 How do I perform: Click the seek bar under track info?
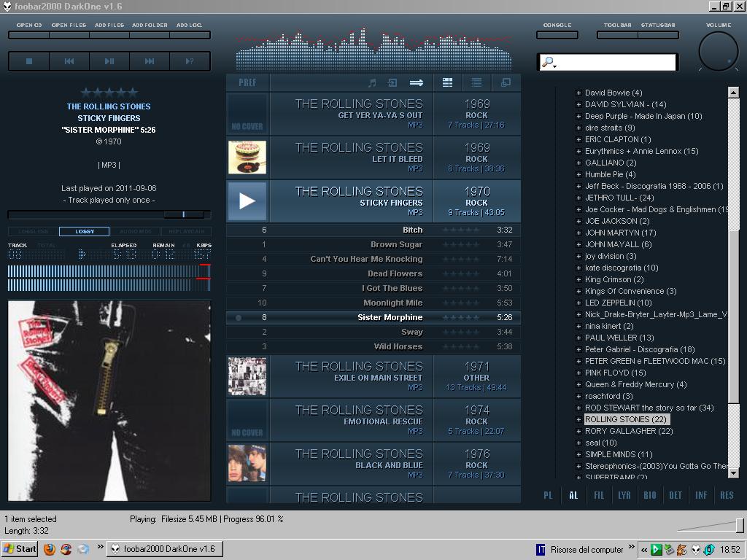pos(109,215)
